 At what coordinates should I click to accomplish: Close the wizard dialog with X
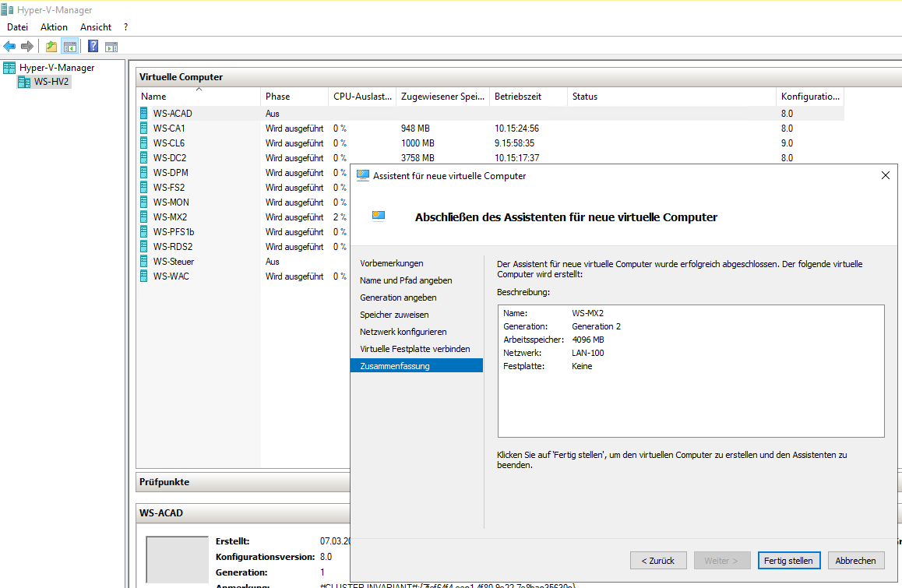click(886, 175)
